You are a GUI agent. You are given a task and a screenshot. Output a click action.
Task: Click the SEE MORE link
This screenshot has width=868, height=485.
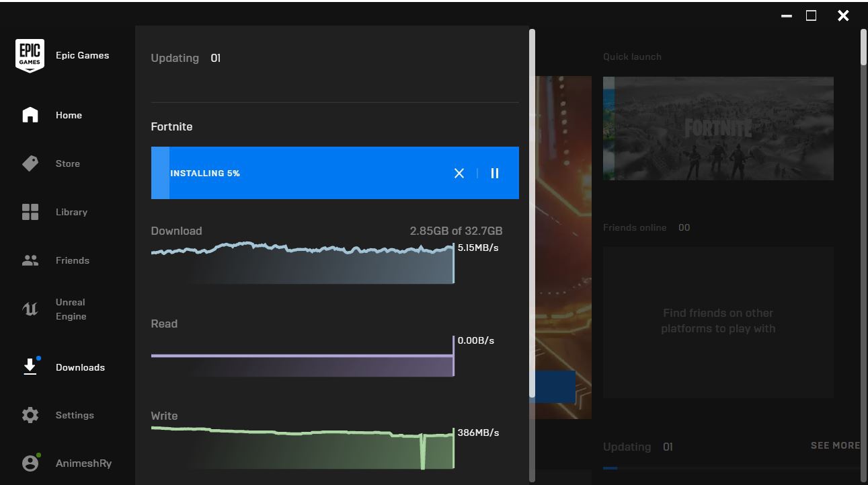[x=835, y=445]
